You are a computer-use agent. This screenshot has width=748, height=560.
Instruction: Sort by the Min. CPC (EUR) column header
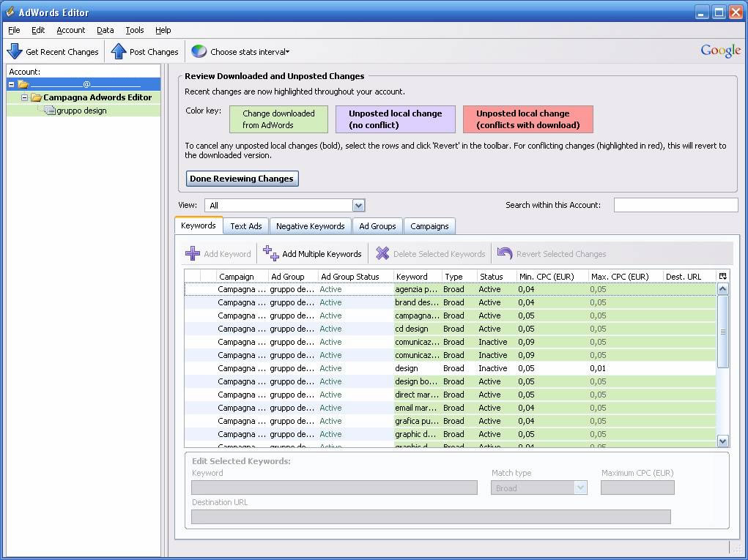pos(552,277)
